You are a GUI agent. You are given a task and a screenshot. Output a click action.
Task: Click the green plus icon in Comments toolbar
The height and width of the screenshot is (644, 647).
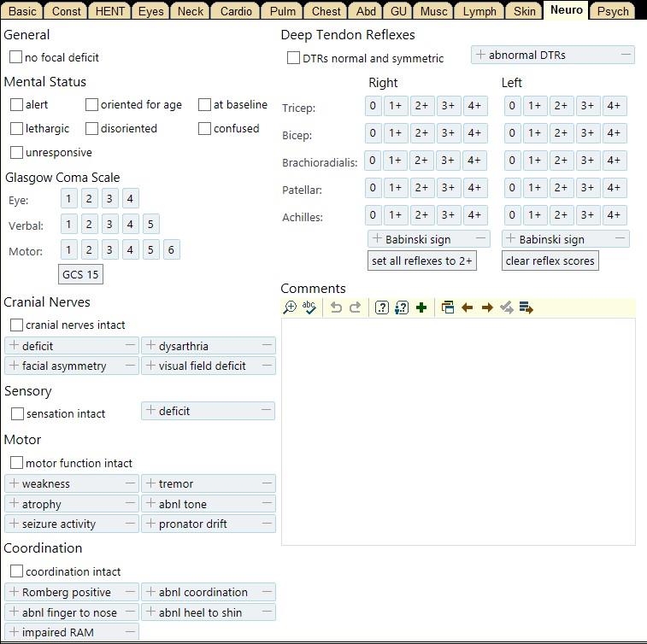pyautogui.click(x=421, y=307)
